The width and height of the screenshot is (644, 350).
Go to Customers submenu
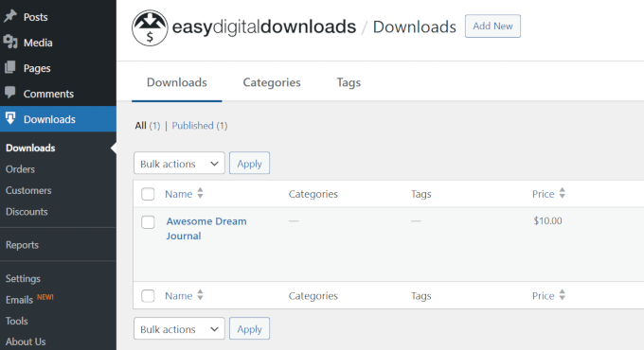pos(28,190)
